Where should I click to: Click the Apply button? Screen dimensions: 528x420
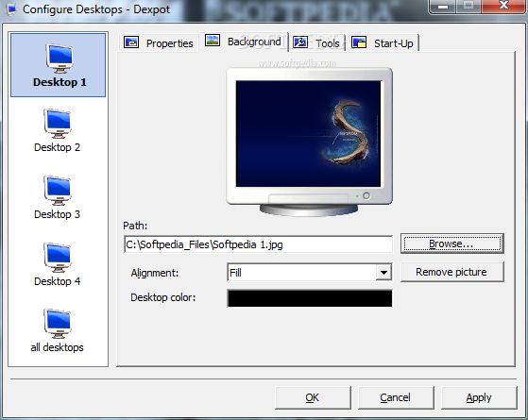click(x=479, y=397)
